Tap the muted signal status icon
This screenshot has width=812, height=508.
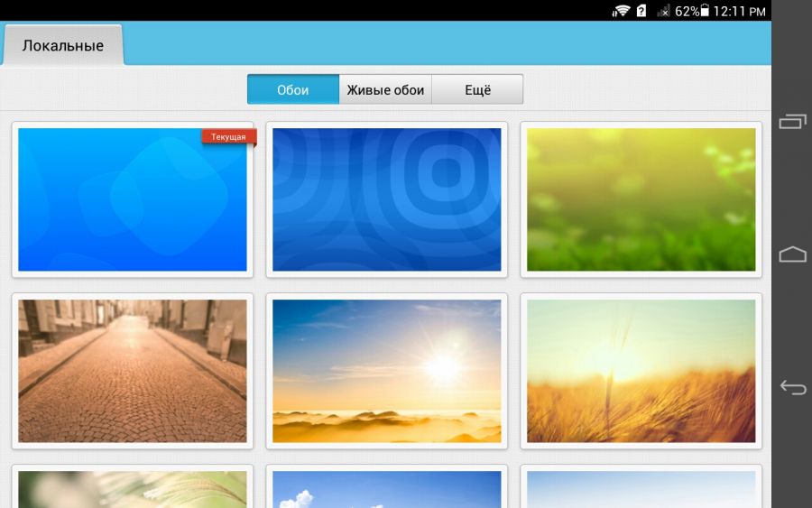(664, 11)
